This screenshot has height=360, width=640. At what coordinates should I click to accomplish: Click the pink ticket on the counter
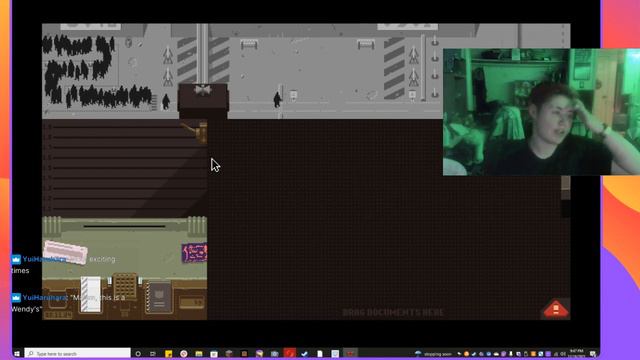pos(65,251)
